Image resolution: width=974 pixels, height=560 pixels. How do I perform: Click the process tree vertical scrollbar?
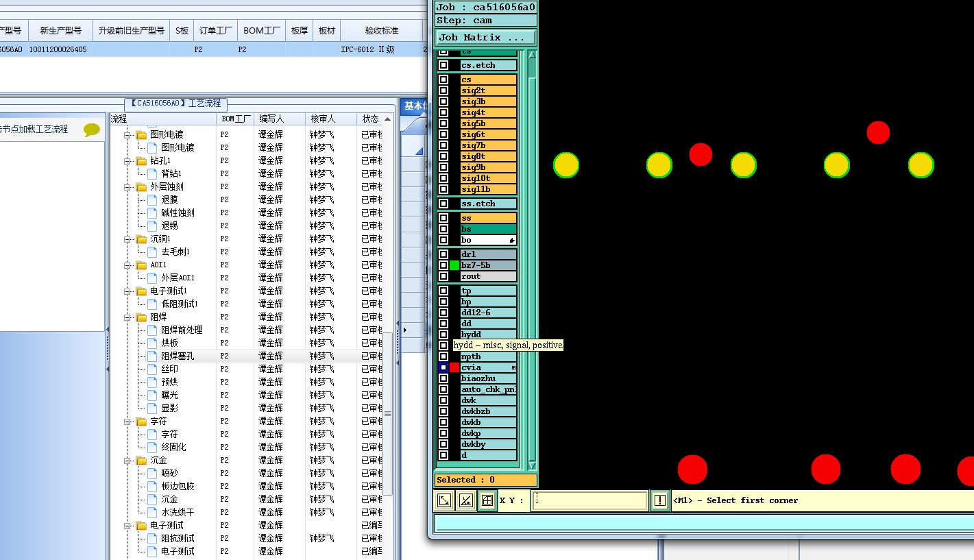[387, 413]
